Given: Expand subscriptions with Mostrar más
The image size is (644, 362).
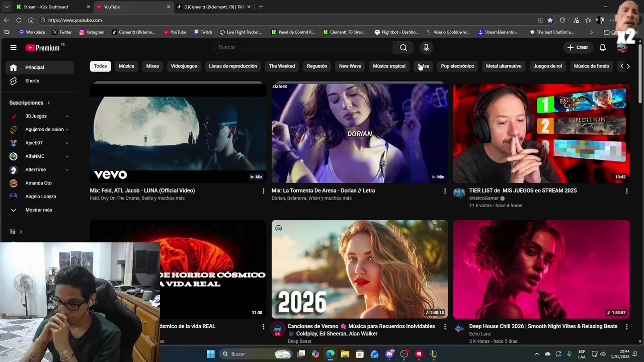Looking at the screenshot, I should (x=39, y=210).
